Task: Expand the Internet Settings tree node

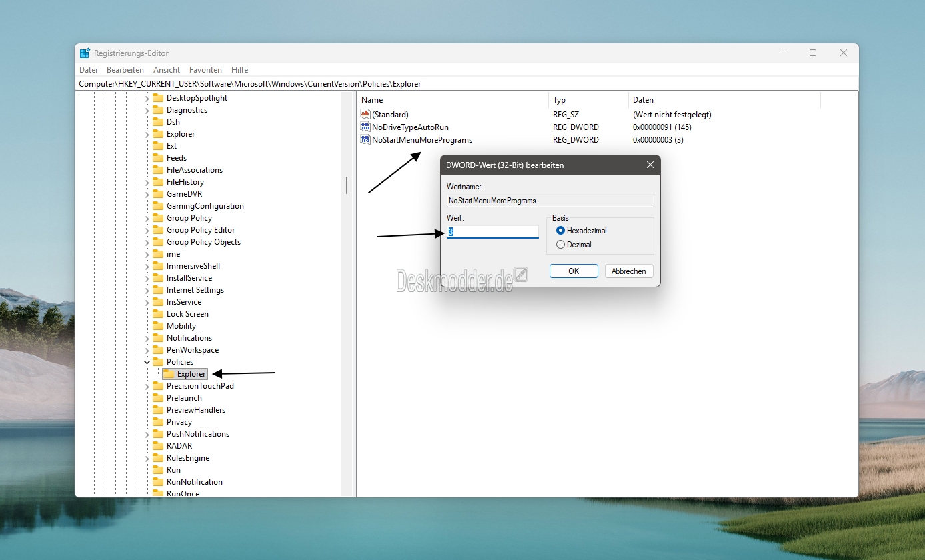Action: [x=147, y=290]
